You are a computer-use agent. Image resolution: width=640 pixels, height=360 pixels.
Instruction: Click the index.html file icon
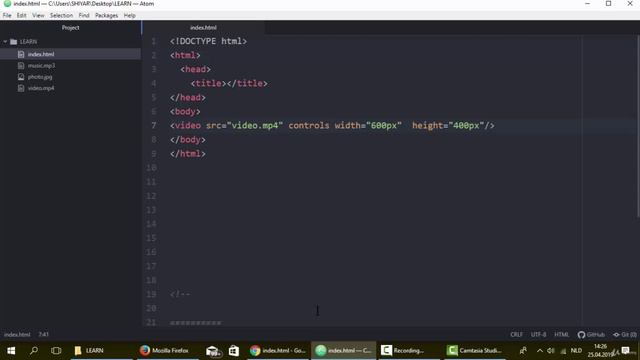(x=21, y=54)
